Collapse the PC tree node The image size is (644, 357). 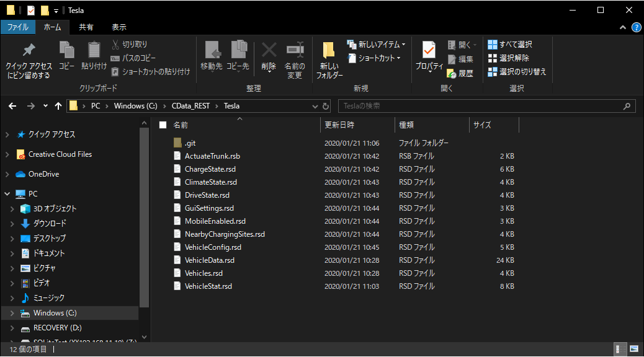coord(7,193)
